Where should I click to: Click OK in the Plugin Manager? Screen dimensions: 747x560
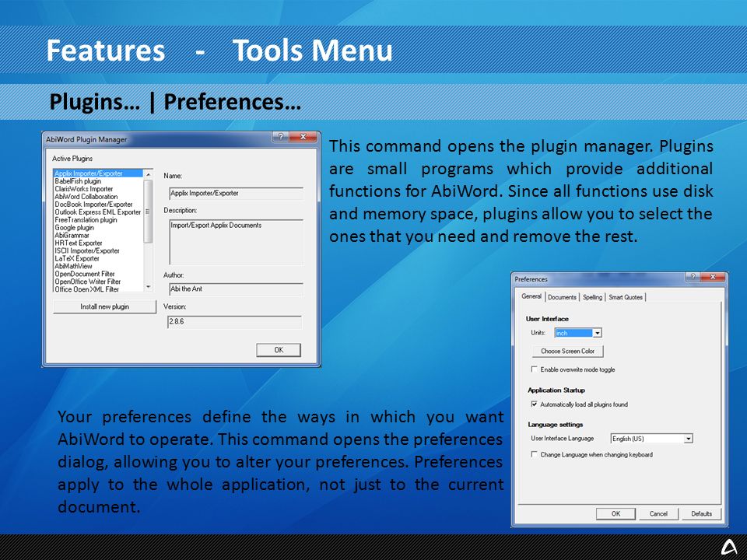[279, 350]
